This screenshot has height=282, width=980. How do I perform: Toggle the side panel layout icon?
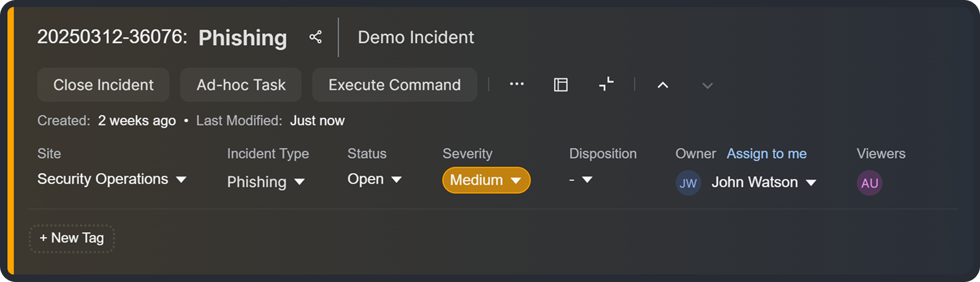561,85
